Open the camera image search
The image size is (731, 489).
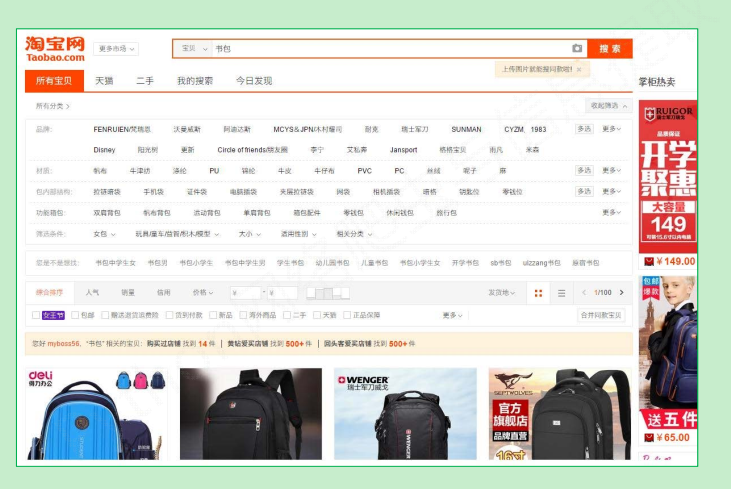(x=577, y=48)
